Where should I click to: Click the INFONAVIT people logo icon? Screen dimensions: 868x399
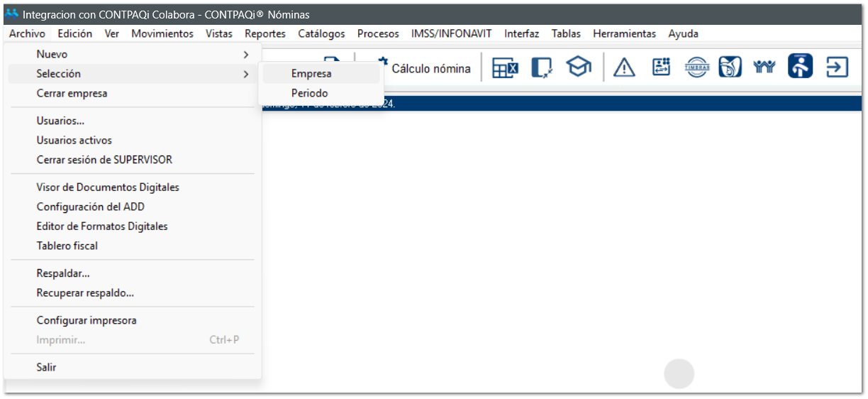(764, 67)
